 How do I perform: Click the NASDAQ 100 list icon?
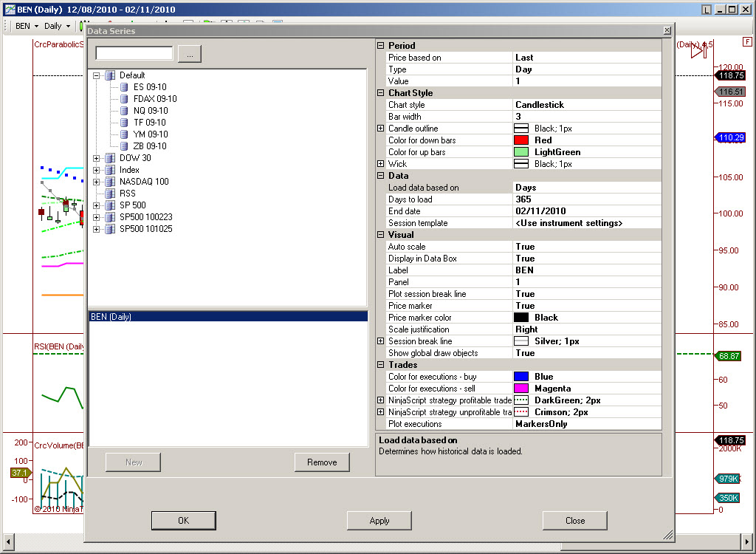tap(110, 182)
